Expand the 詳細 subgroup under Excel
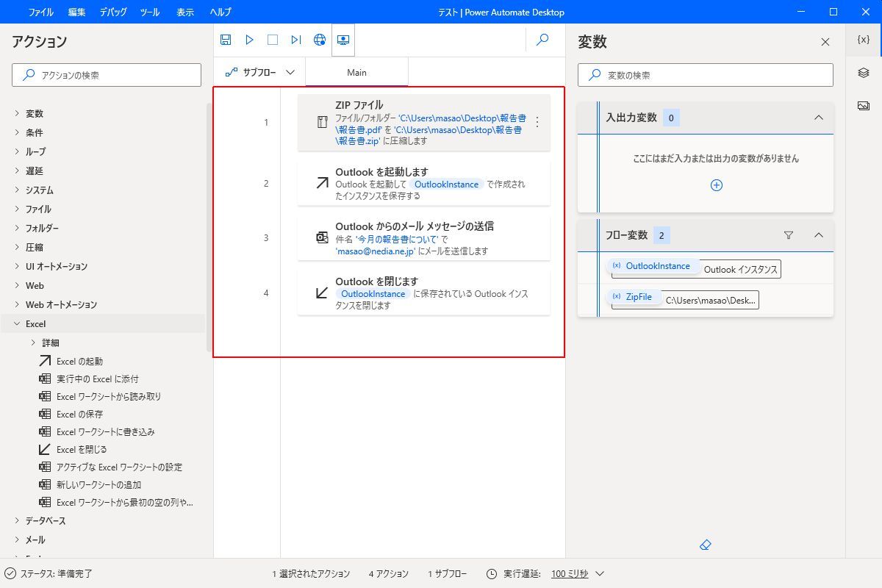Image resolution: width=882 pixels, height=588 pixels. pos(33,343)
